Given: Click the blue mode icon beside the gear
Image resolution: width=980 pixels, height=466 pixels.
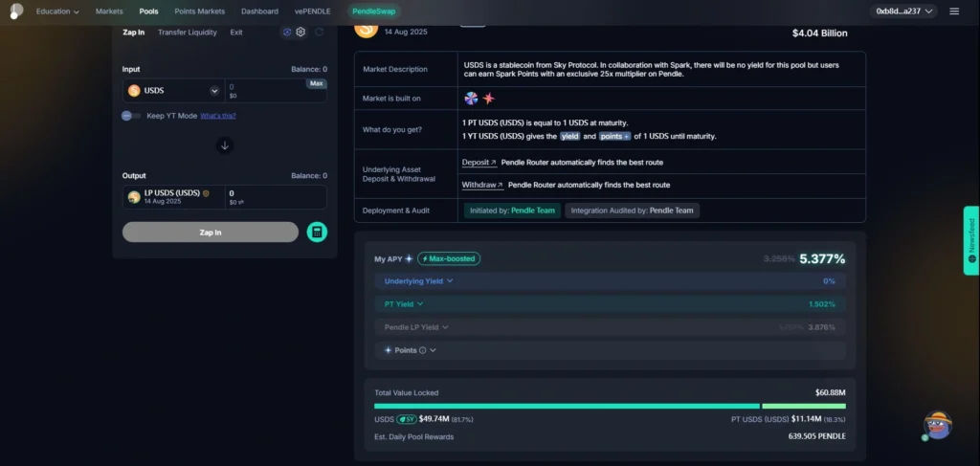Looking at the screenshot, I should coord(287,32).
